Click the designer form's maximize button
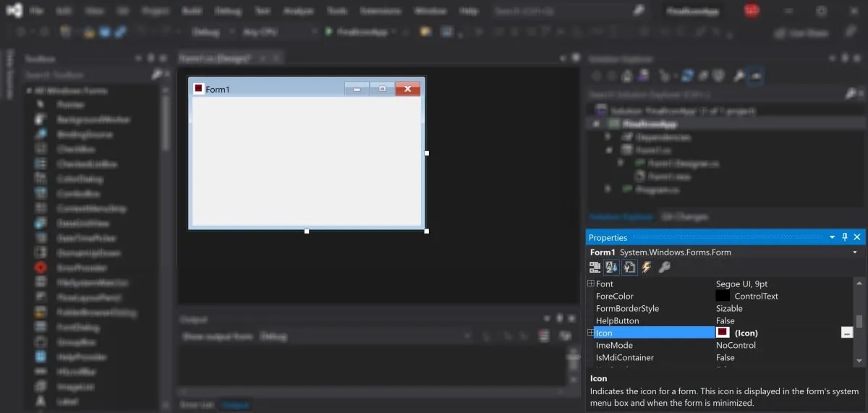This screenshot has height=413, width=868. [382, 88]
